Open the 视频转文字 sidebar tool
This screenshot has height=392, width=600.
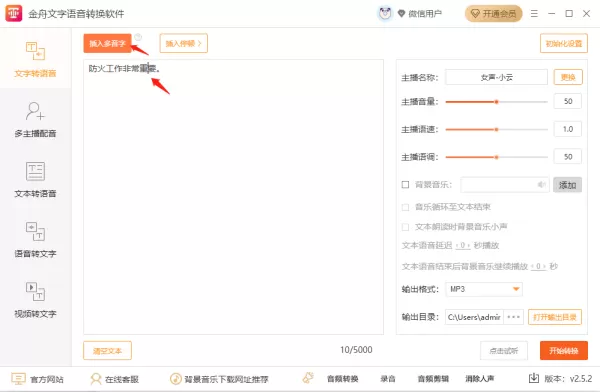(35, 299)
